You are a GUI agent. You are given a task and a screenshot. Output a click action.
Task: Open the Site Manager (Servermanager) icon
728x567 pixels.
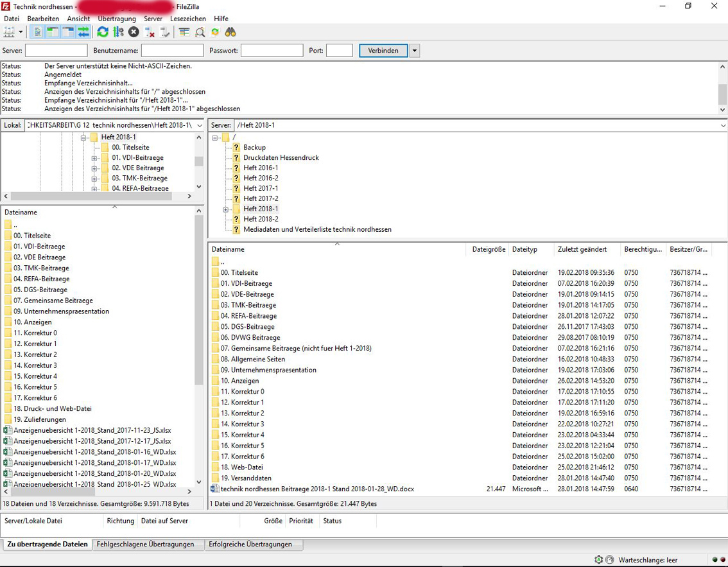pyautogui.click(x=9, y=32)
